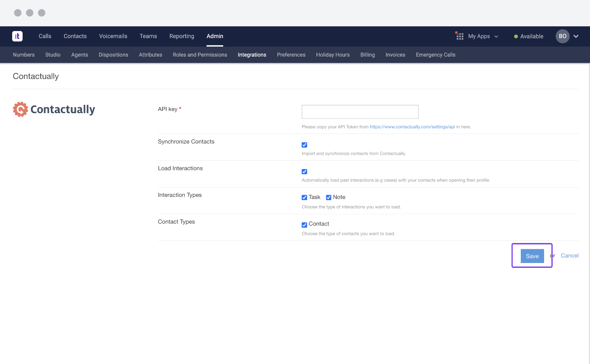
Task: Click the Load Interactions label
Action: [x=180, y=168]
